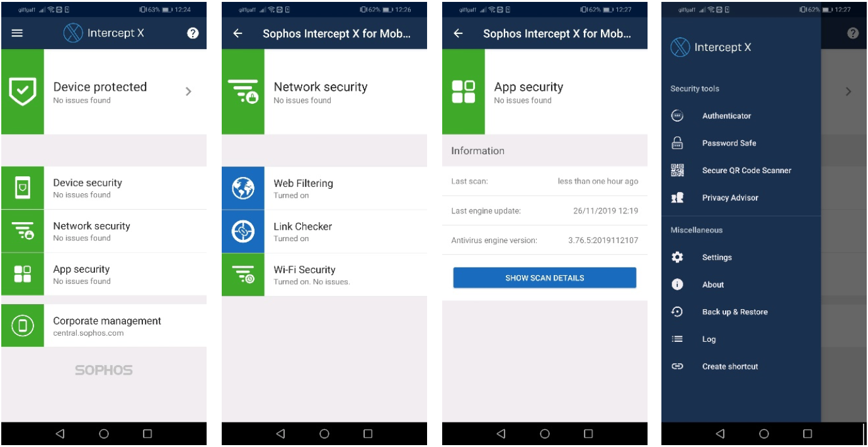Image resolution: width=868 pixels, height=447 pixels.
Task: Open the hamburger menu on Intercept X
Action: coord(17,33)
